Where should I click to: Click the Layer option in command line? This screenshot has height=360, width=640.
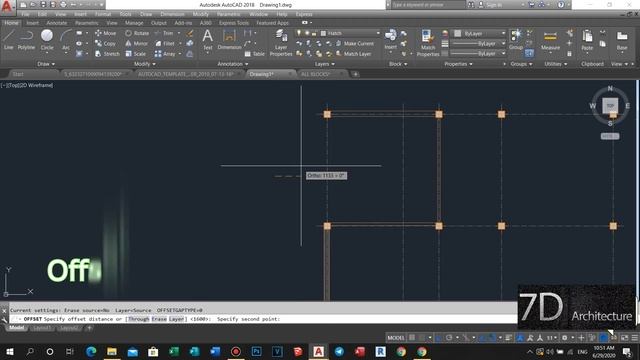[x=176, y=319]
